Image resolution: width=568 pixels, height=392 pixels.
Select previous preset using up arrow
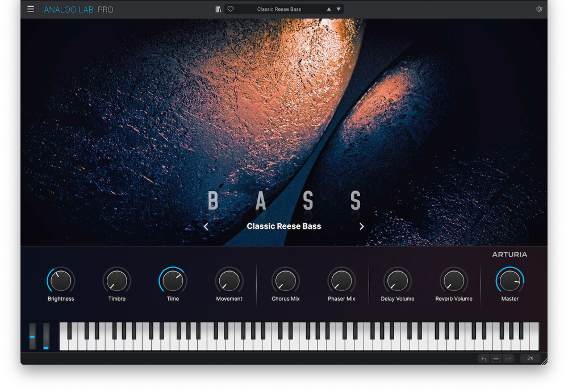[x=329, y=9]
